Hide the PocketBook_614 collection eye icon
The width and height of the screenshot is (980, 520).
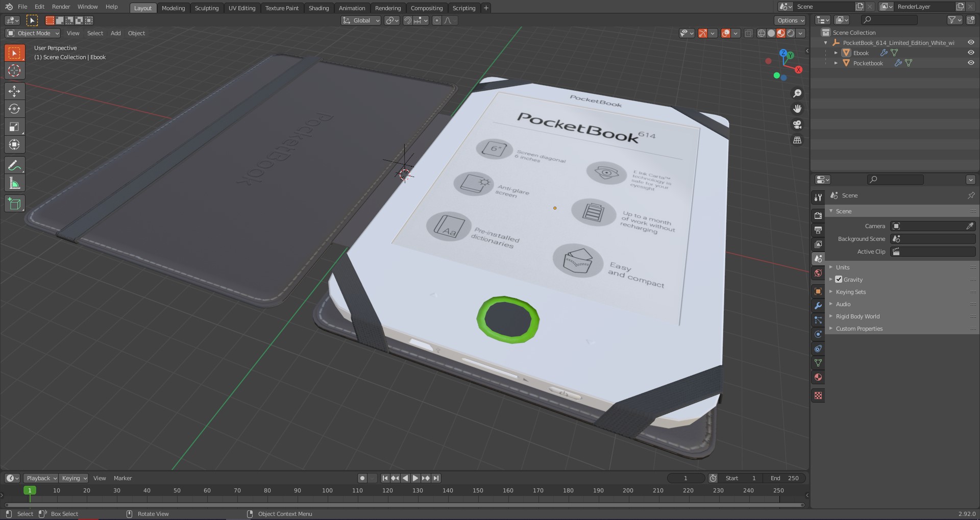pyautogui.click(x=971, y=42)
